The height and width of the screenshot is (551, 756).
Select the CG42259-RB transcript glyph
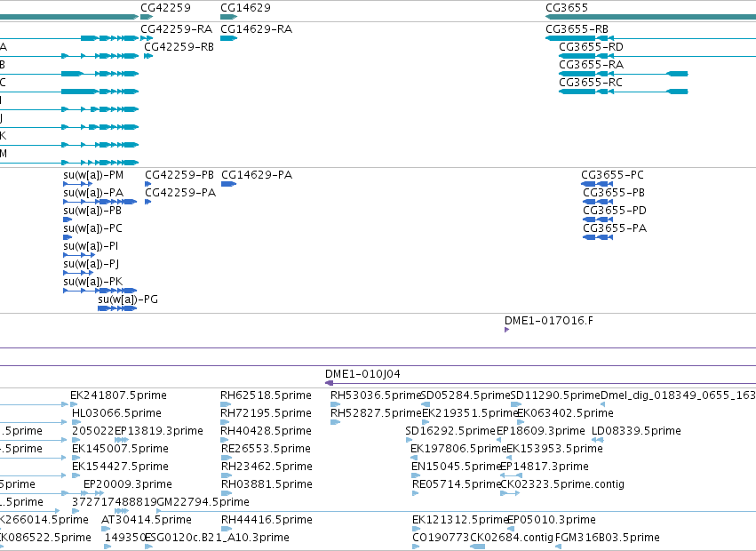pyautogui.click(x=148, y=56)
